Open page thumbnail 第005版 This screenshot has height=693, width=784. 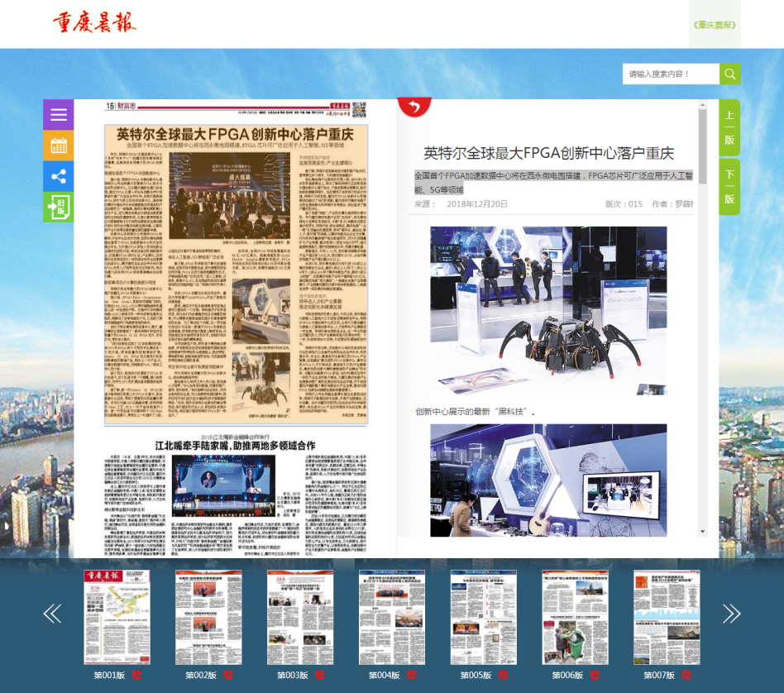pos(484,617)
